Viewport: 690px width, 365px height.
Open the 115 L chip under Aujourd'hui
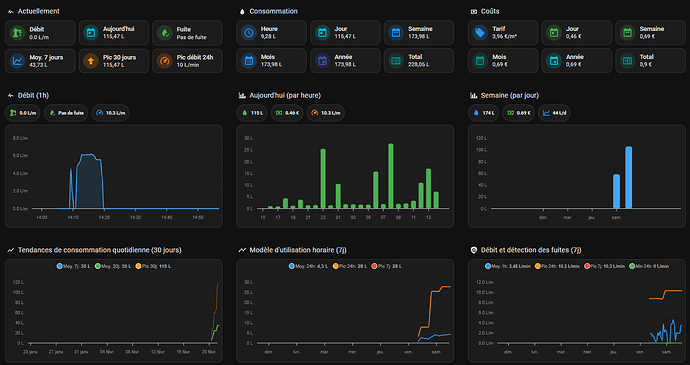[x=252, y=113]
